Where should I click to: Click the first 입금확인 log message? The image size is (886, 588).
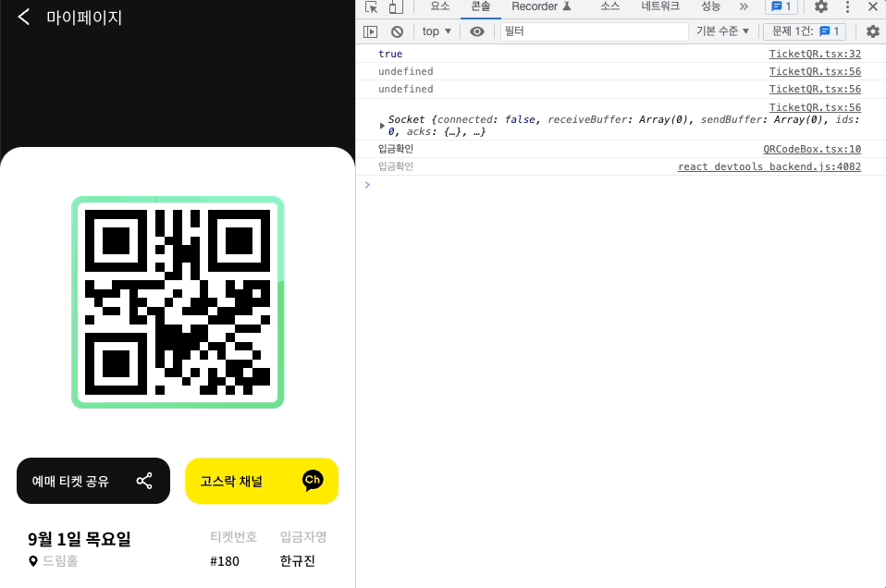click(396, 149)
